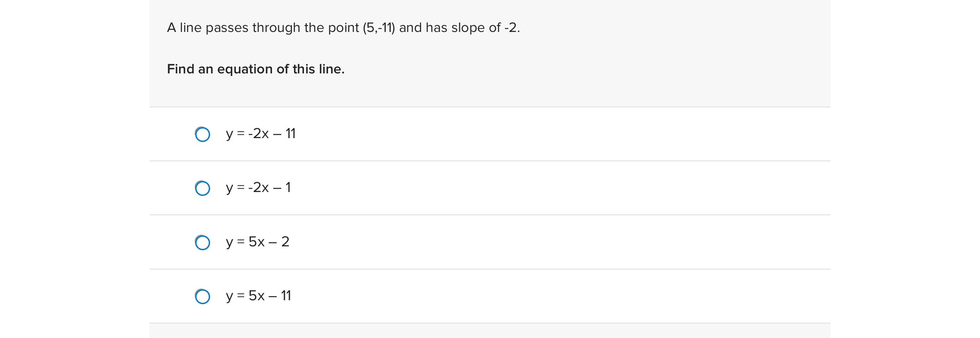Select the radio button for y = -2x − 1
Viewport: 980px width, 338px height.
203,188
